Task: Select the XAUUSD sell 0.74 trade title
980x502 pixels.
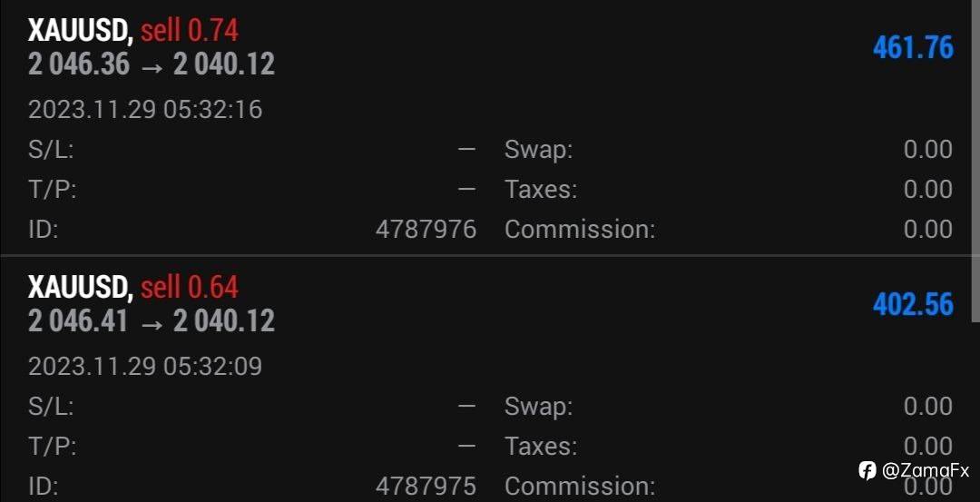Action: click(x=133, y=31)
